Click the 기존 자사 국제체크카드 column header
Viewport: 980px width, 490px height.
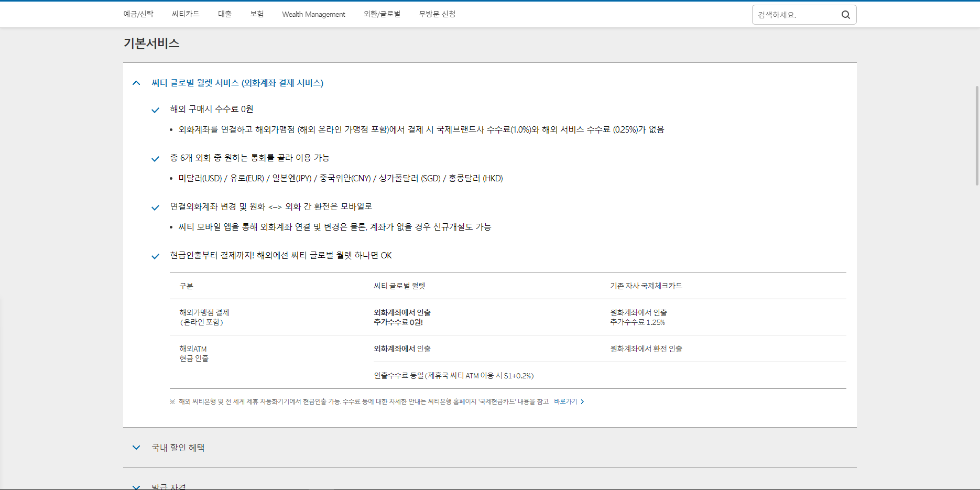point(646,286)
